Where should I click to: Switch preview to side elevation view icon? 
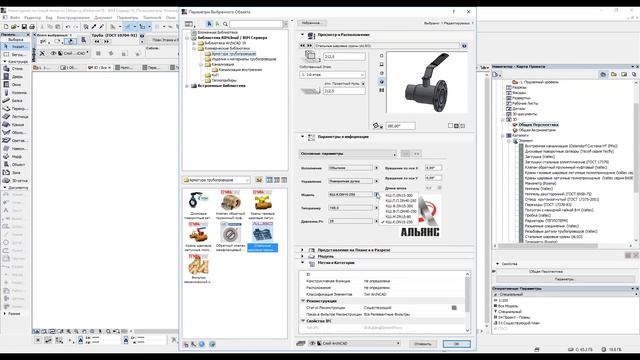coord(382,64)
